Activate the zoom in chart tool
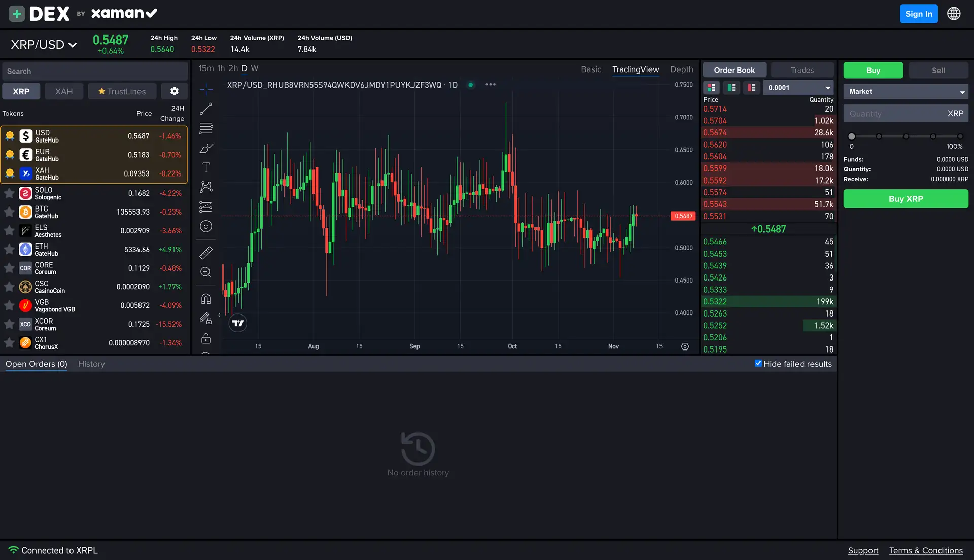Screen dimensions: 974x560 206,272
